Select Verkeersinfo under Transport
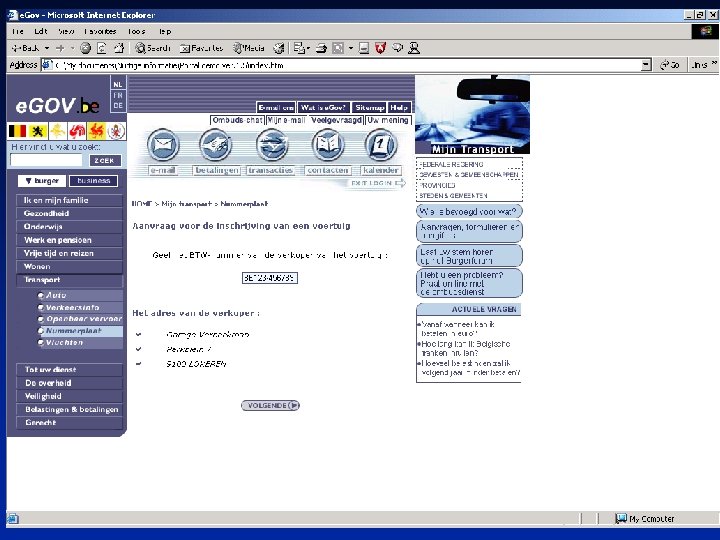 click(x=80, y=307)
